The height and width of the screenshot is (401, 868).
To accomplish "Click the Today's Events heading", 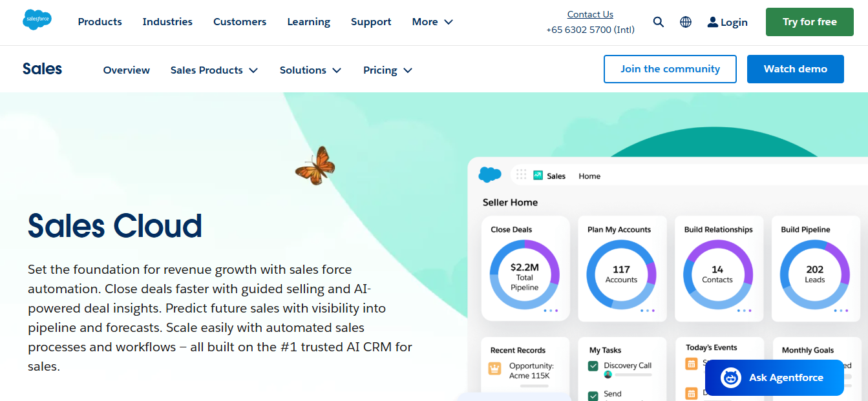I will pyautogui.click(x=712, y=347).
